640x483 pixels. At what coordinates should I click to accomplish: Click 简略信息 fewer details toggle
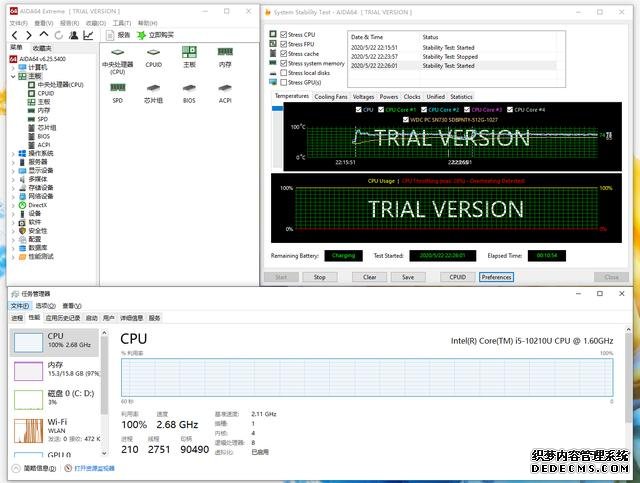pos(34,468)
